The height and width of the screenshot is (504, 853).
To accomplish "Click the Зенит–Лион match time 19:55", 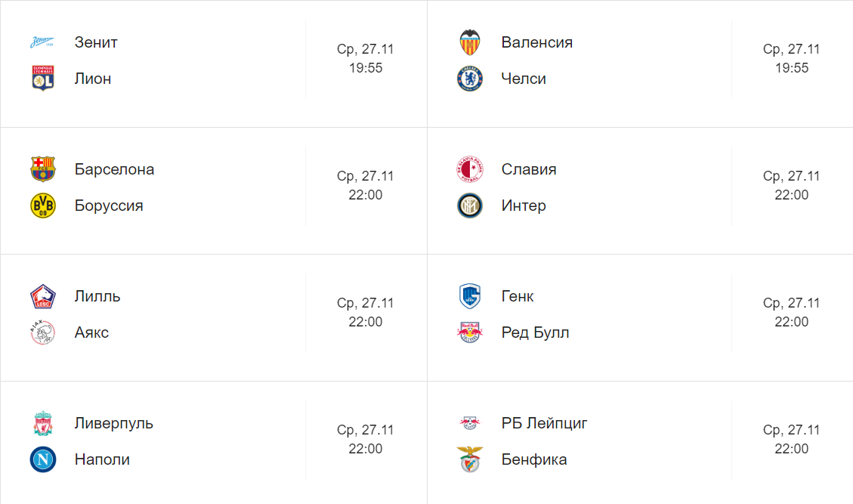I will [x=366, y=68].
